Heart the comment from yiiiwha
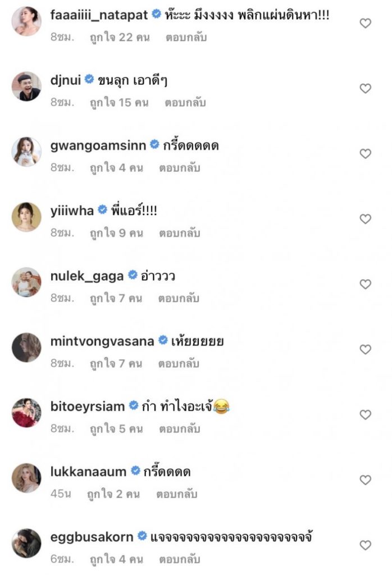 365,219
